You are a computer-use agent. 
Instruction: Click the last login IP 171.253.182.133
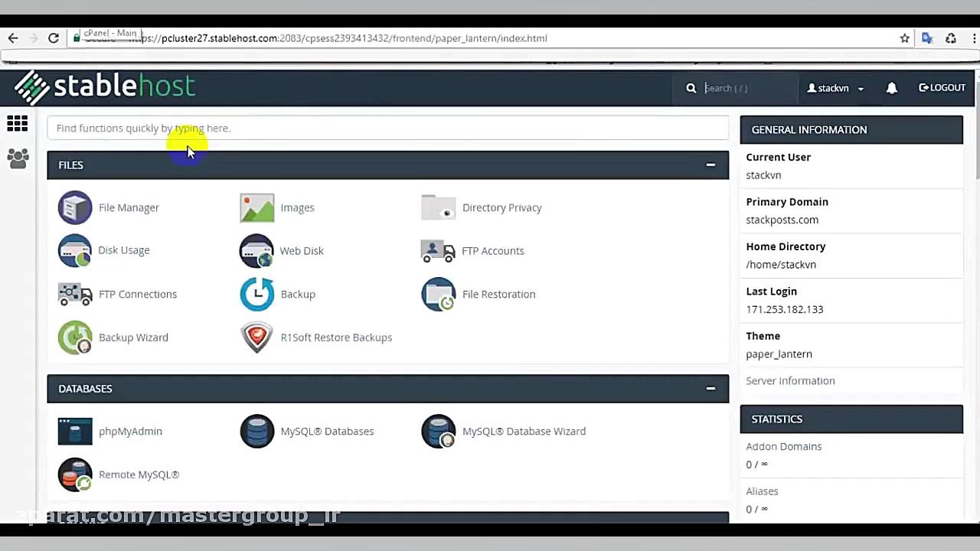click(x=785, y=309)
